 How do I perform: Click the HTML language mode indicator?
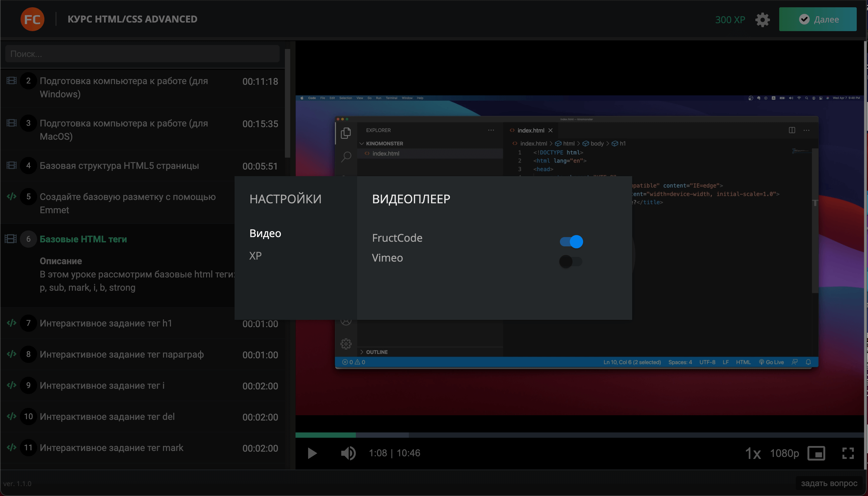point(743,362)
